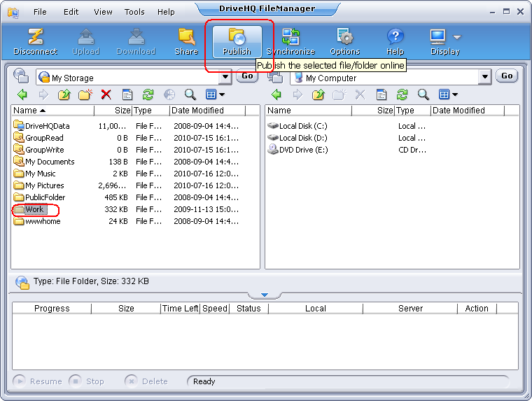Click the Publish toolbar button
The height and width of the screenshot is (401, 532).
pyautogui.click(x=237, y=42)
